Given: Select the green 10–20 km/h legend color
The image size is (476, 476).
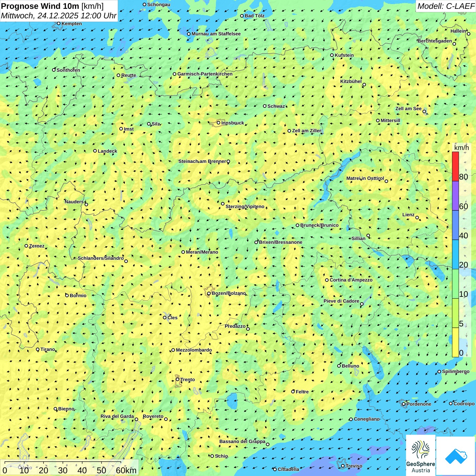Looking at the screenshot, I should tap(455, 284).
